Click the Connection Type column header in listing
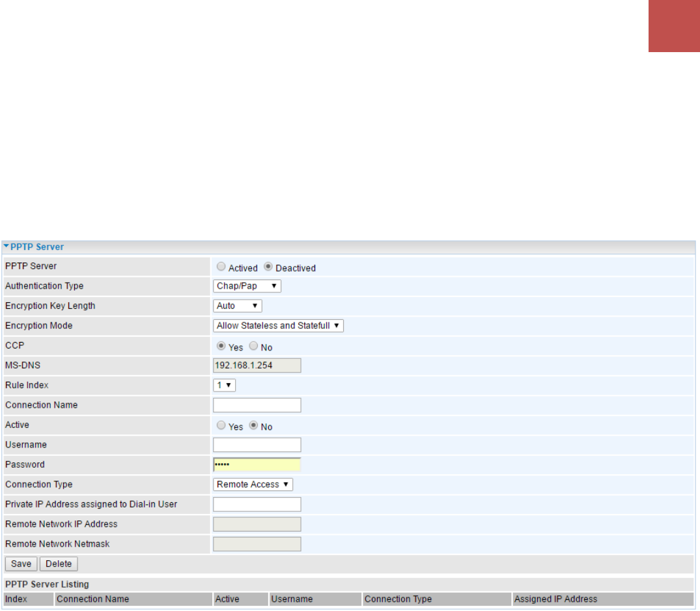Viewport: 700px width, 611px height. [x=437, y=599]
